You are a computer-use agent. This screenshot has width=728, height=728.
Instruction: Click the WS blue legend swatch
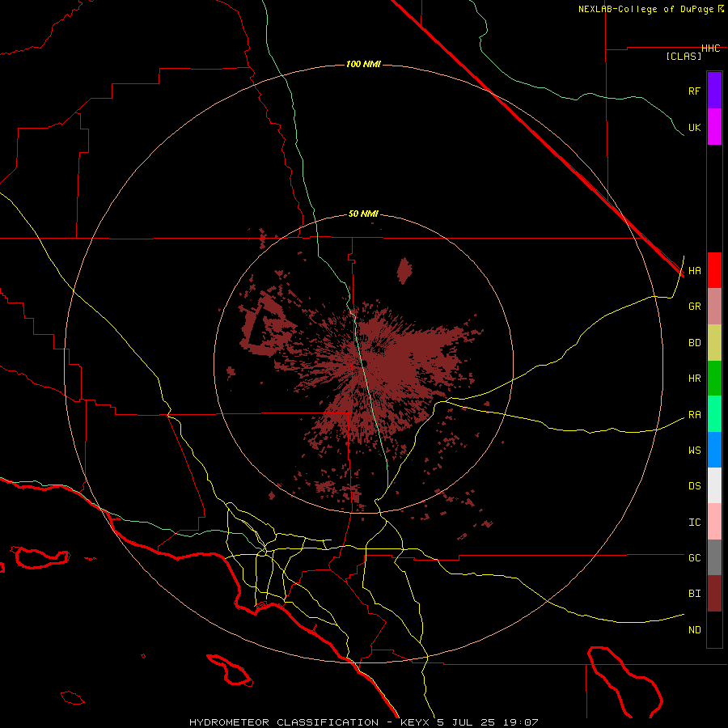[x=714, y=450]
